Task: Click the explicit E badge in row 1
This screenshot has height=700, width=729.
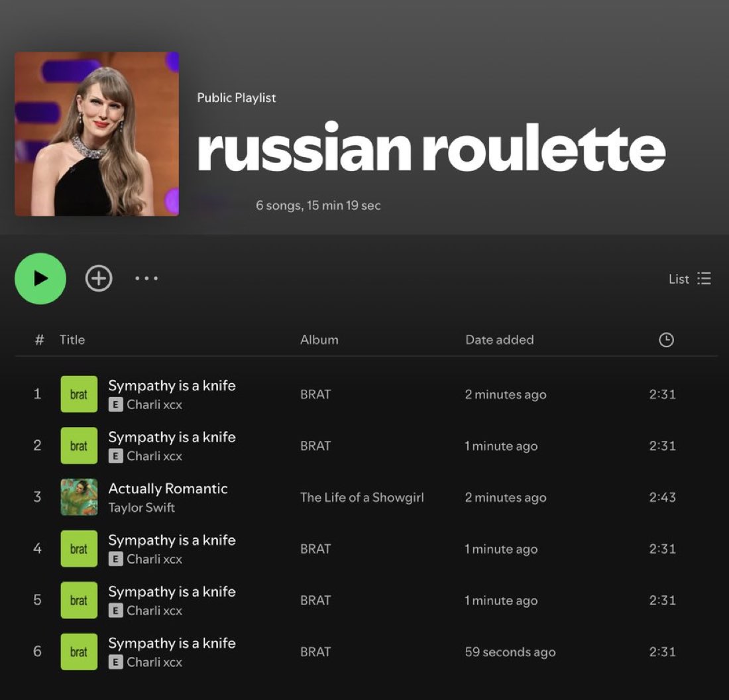Action: coord(115,404)
